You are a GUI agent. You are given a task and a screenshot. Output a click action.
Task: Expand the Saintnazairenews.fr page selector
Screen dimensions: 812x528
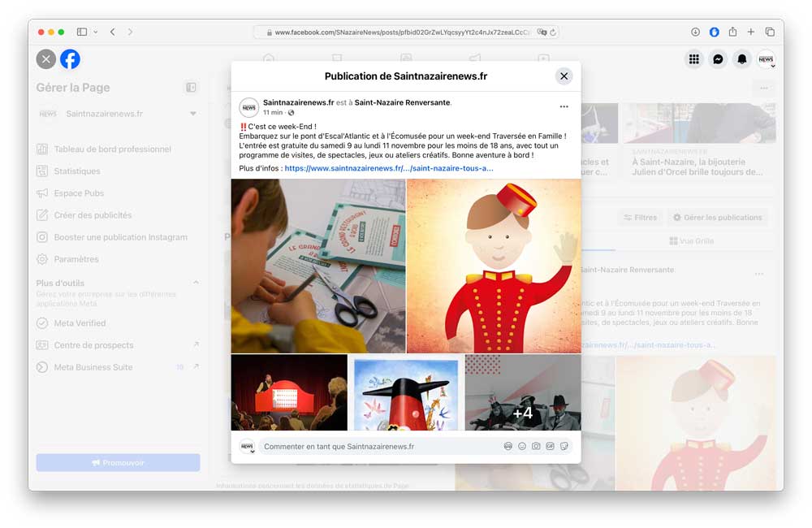tap(193, 114)
